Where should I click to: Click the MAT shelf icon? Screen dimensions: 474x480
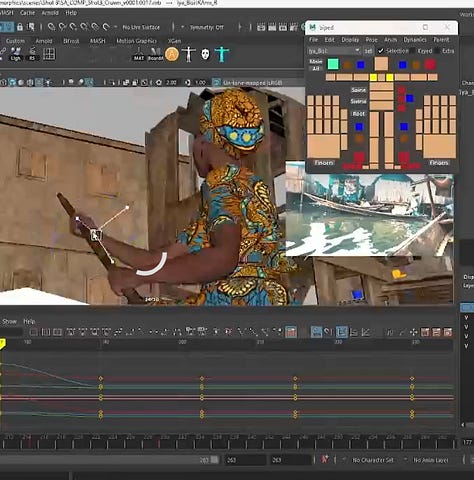(139, 54)
